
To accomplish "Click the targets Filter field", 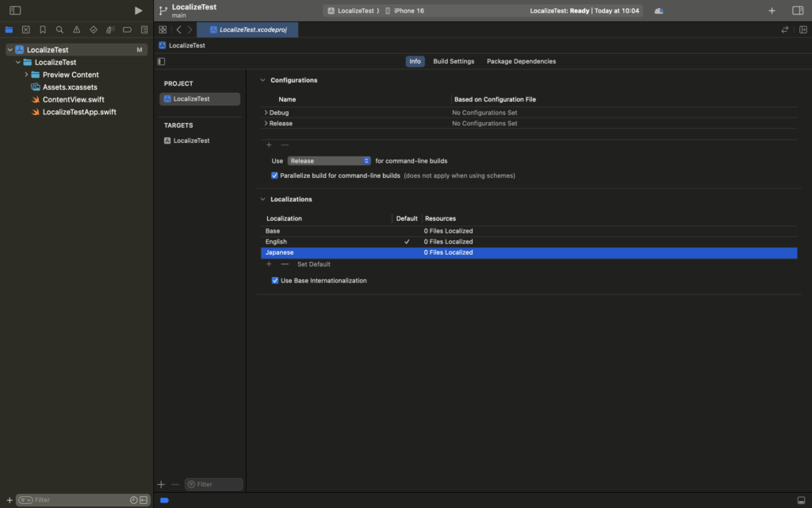I will (214, 484).
